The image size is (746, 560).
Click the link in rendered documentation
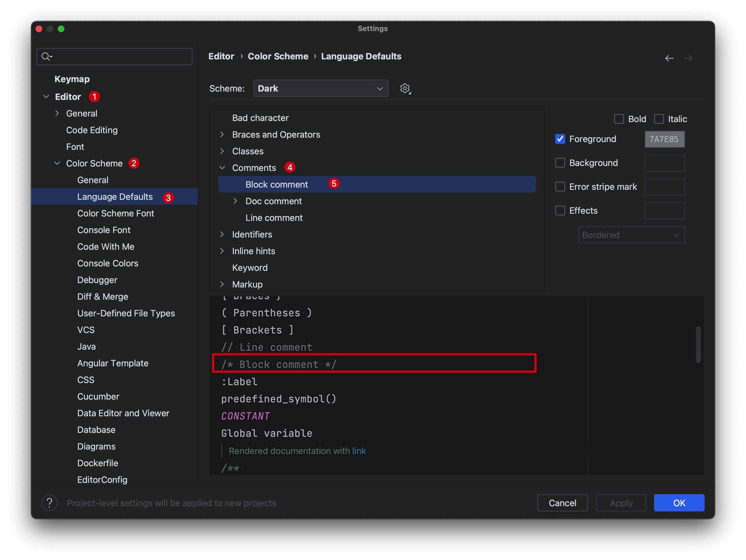(359, 451)
